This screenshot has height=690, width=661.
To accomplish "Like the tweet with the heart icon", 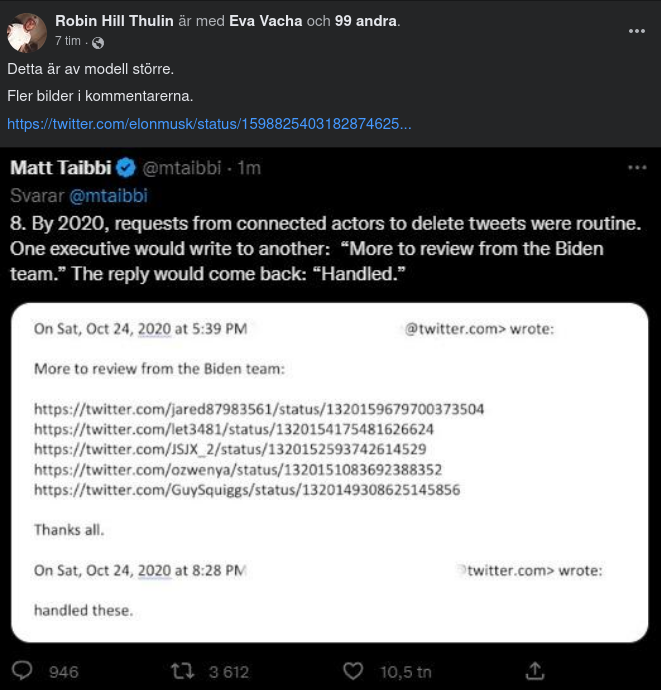I will tap(352, 671).
